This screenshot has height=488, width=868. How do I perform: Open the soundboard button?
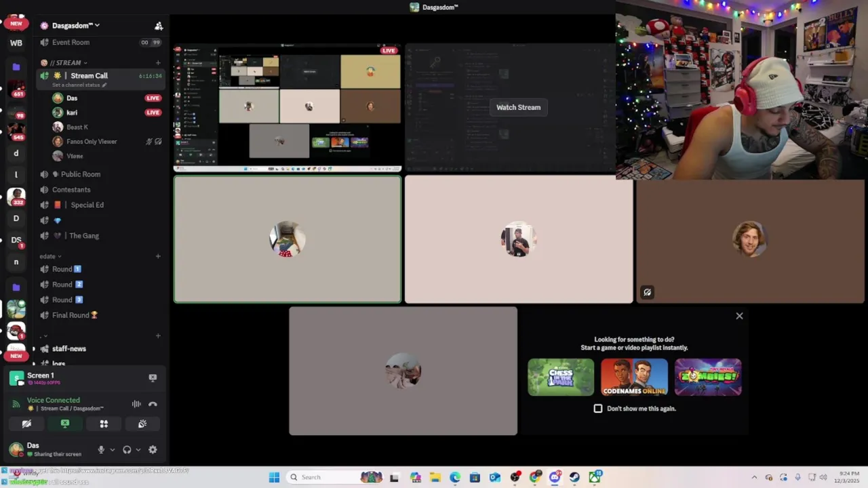(x=142, y=424)
